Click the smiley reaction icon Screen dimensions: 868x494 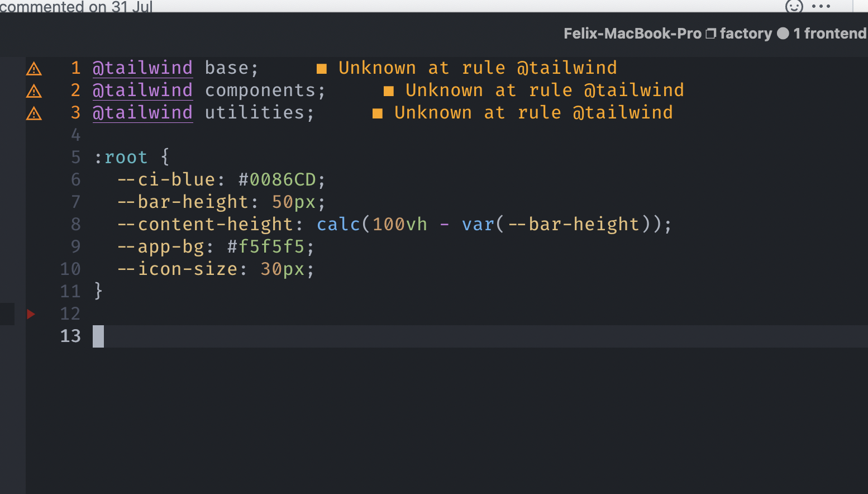tap(793, 6)
